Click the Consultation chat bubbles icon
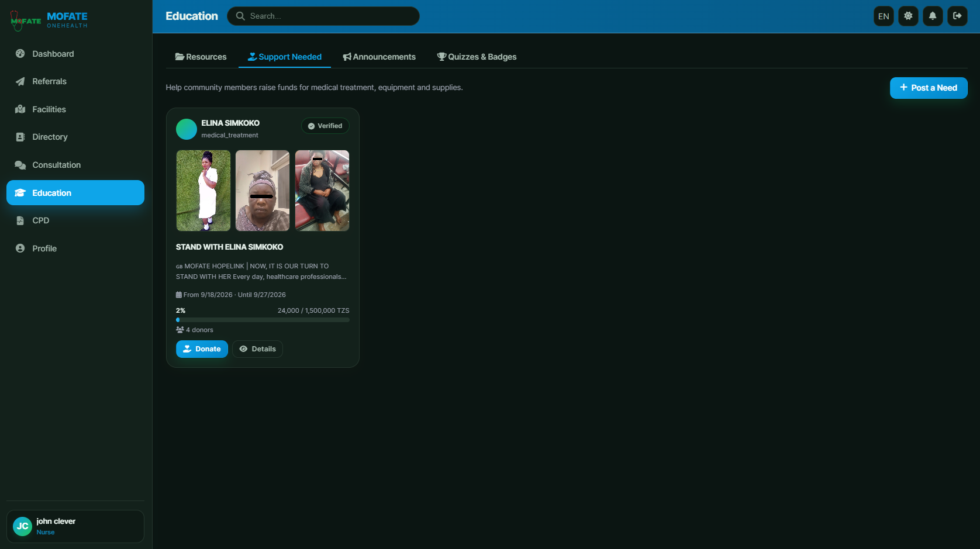 click(20, 165)
